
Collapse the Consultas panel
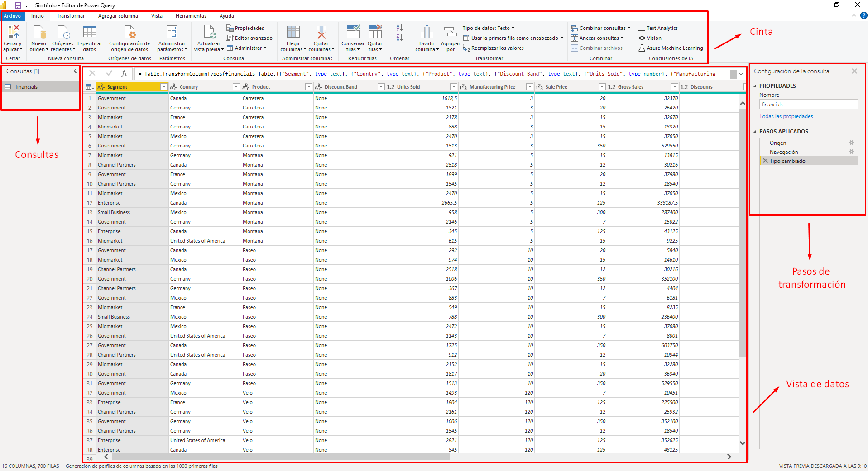tap(75, 71)
